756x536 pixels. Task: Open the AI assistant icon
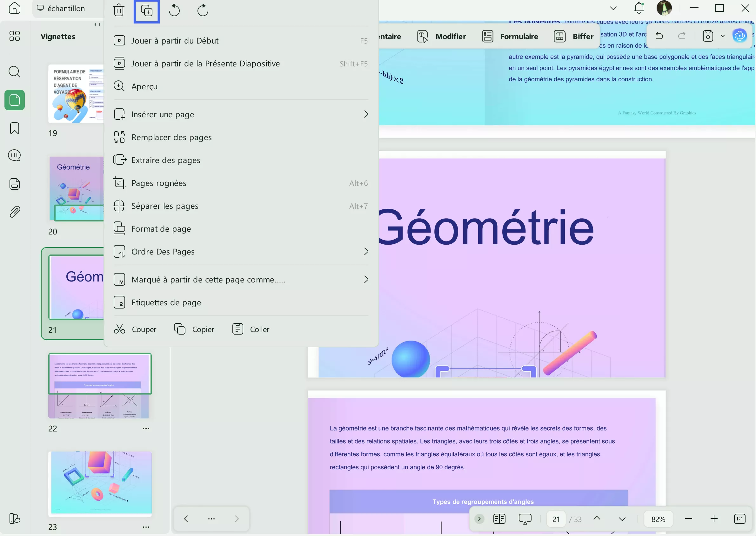(x=739, y=36)
